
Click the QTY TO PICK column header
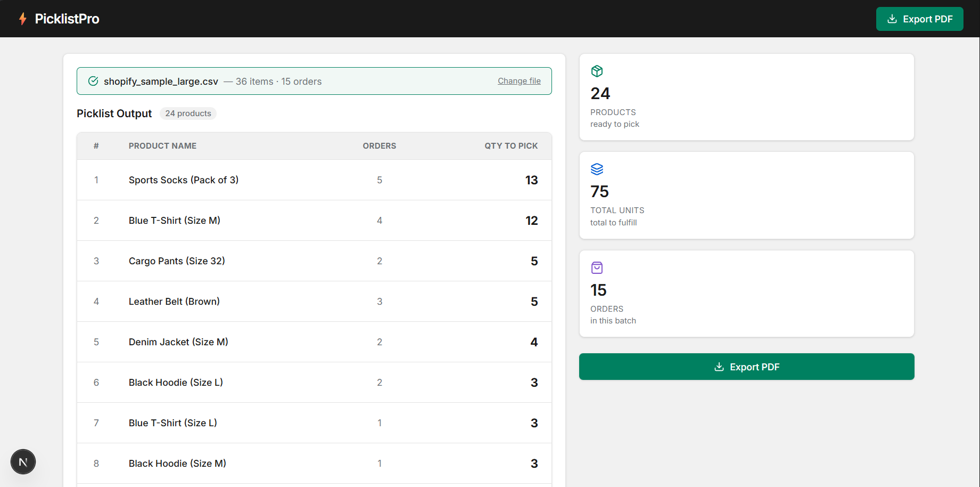coord(511,146)
